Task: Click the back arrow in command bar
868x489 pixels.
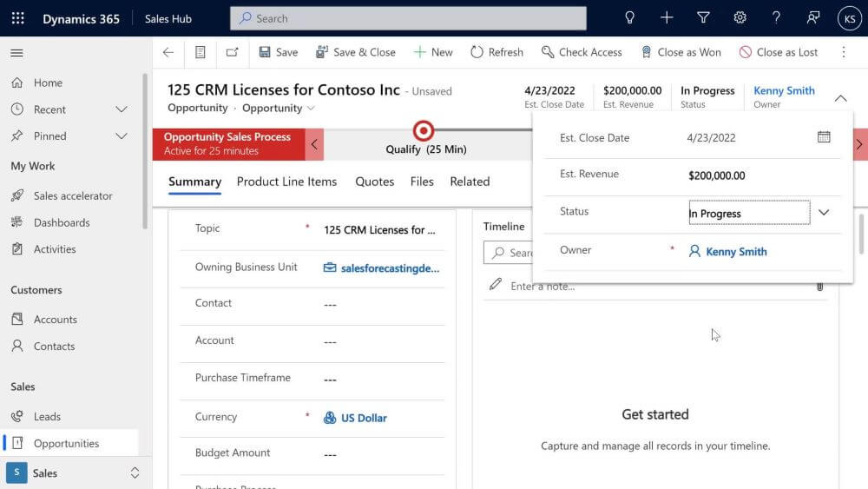Action: (x=168, y=52)
